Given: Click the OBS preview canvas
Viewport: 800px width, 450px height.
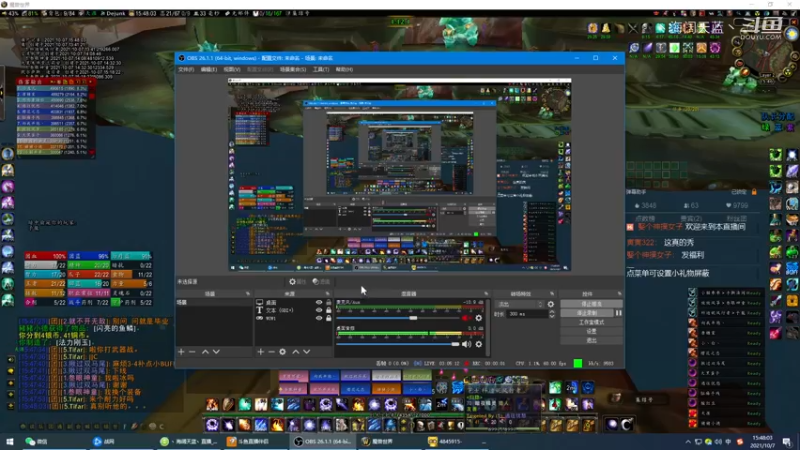Looking at the screenshot, I should pos(399,174).
